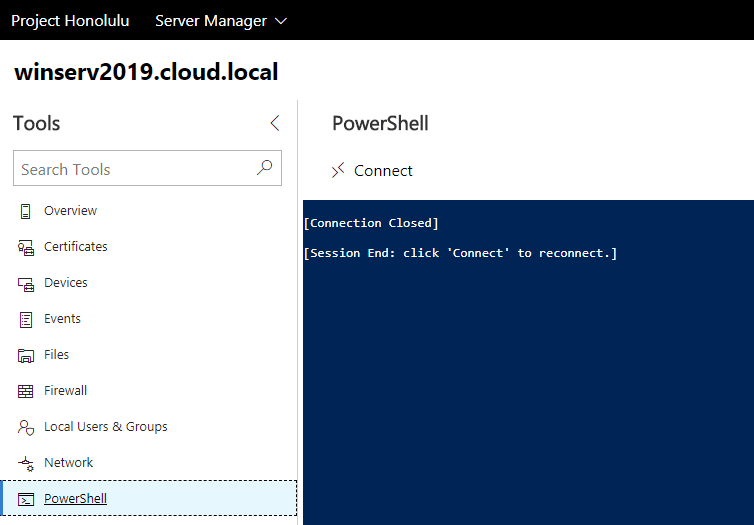Open the Server Manager dropdown
This screenshot has width=754, height=525.
pos(221,20)
